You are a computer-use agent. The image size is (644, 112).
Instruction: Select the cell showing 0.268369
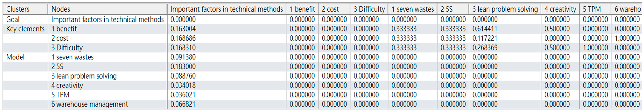click(485, 48)
